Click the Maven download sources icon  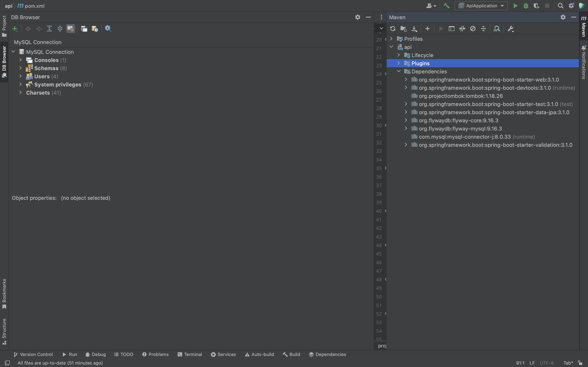click(x=414, y=28)
